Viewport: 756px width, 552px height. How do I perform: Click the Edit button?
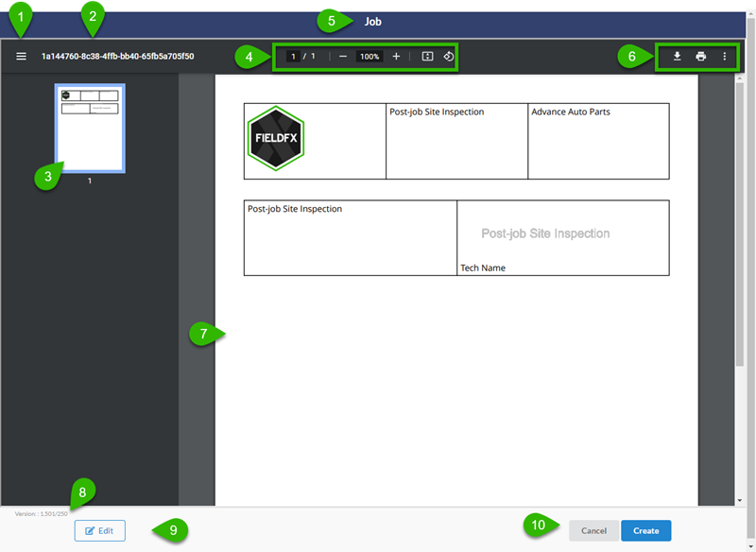point(99,530)
